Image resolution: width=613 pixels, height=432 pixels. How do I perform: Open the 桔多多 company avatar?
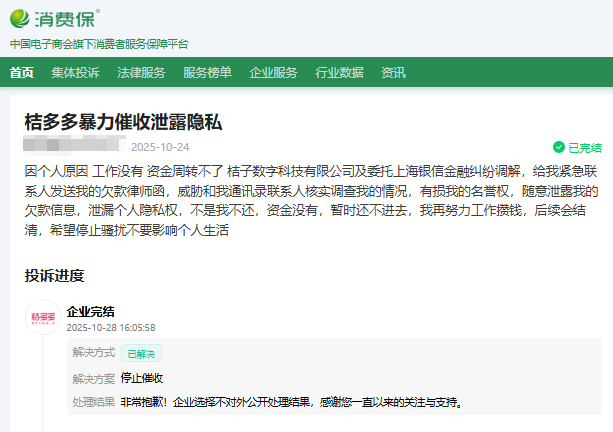click(x=42, y=317)
